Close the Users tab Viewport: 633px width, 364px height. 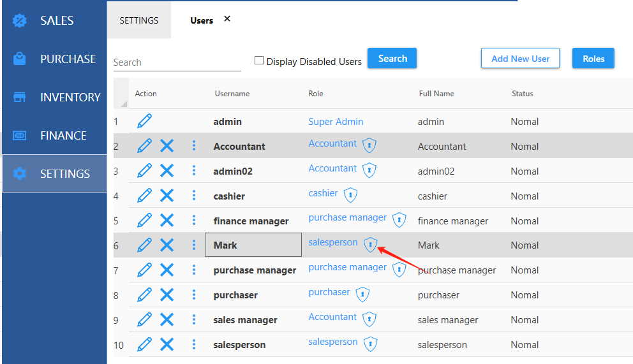(x=227, y=19)
